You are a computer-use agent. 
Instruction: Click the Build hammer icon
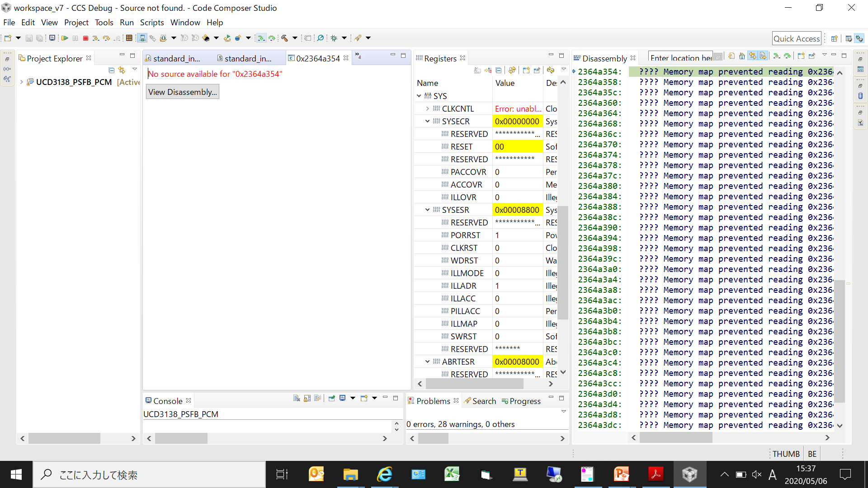click(284, 38)
